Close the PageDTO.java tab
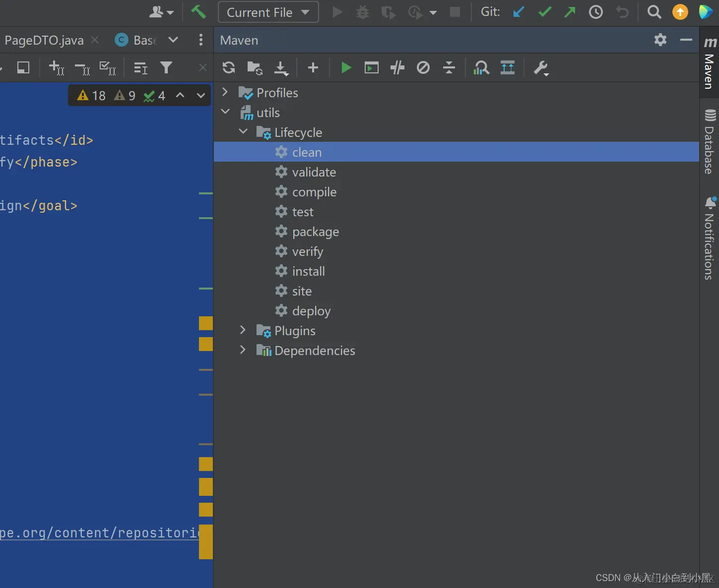Screen dimensions: 719x588 tap(95, 40)
